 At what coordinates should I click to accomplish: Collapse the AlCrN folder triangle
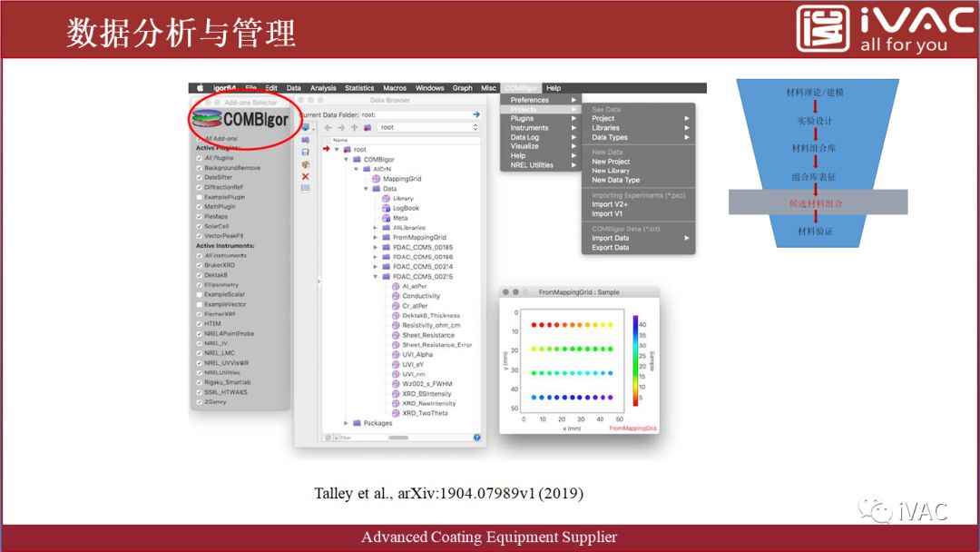(357, 169)
